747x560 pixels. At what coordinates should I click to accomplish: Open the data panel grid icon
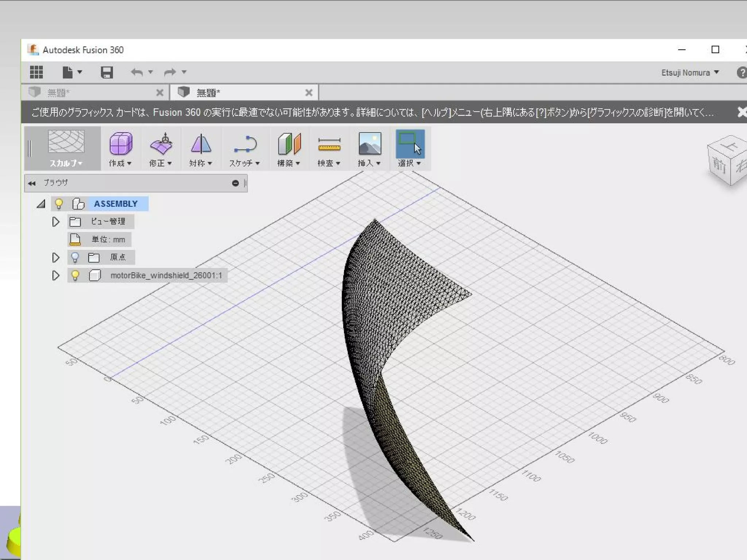(36, 72)
